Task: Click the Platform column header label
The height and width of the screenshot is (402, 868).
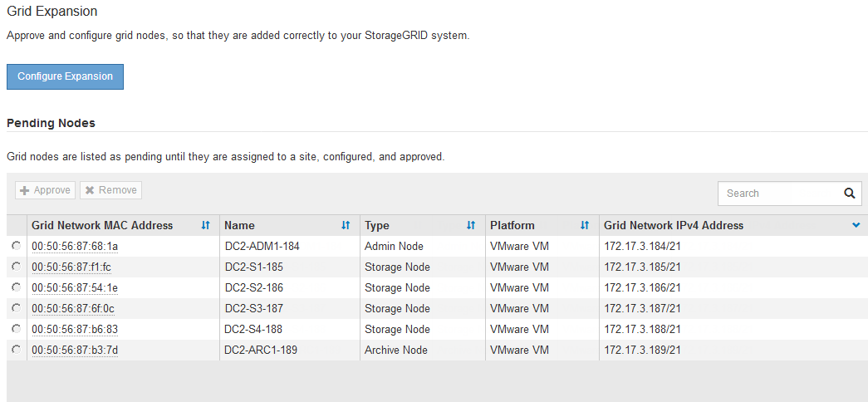Action: pos(512,225)
